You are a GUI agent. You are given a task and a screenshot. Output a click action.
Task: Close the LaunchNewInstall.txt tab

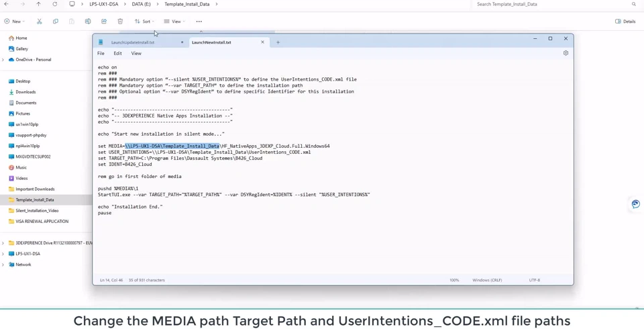(x=262, y=42)
